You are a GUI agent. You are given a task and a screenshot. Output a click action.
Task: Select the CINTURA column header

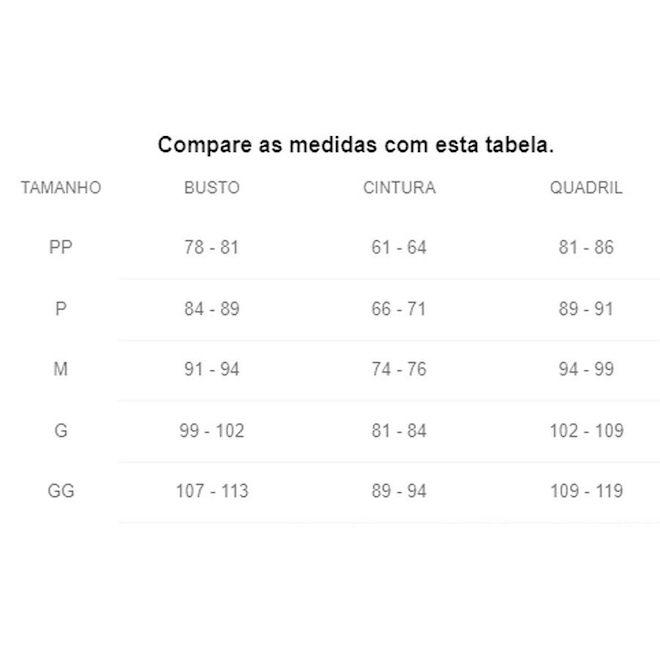pos(399,188)
